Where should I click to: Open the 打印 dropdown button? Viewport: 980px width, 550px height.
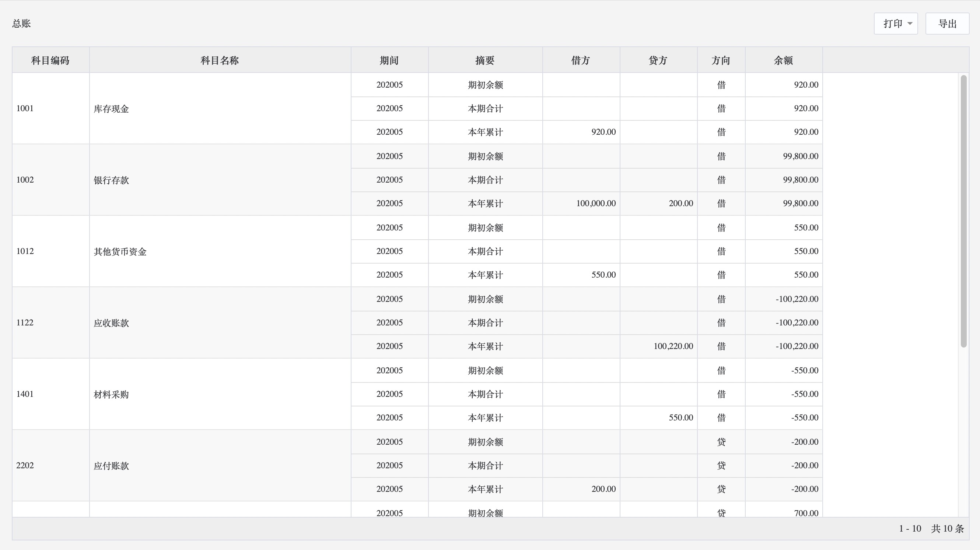point(896,24)
